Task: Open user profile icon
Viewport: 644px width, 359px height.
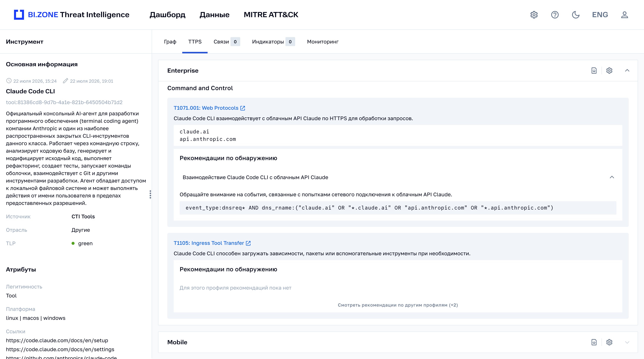Action: 624,15
